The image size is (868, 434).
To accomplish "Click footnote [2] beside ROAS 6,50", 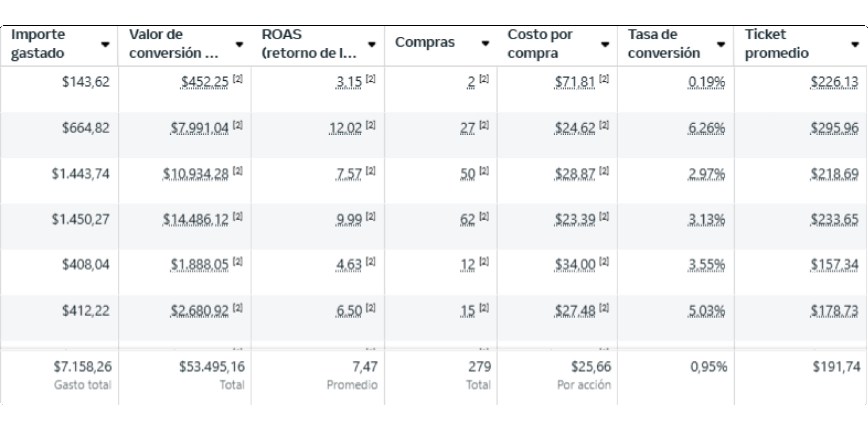I will click(x=371, y=308).
